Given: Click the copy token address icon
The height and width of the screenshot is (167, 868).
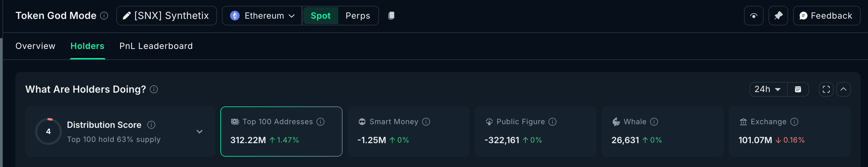Looking at the screenshot, I should 391,16.
